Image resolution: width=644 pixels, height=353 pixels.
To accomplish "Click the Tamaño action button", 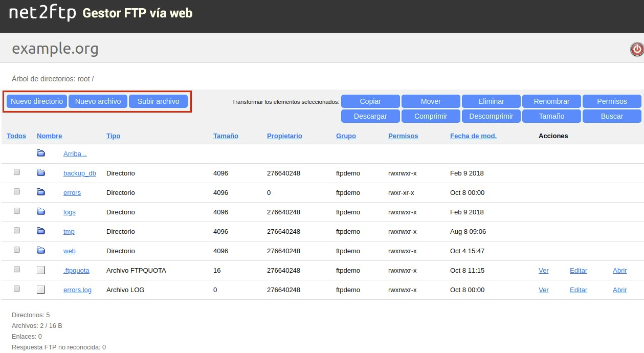I will click(x=551, y=116).
